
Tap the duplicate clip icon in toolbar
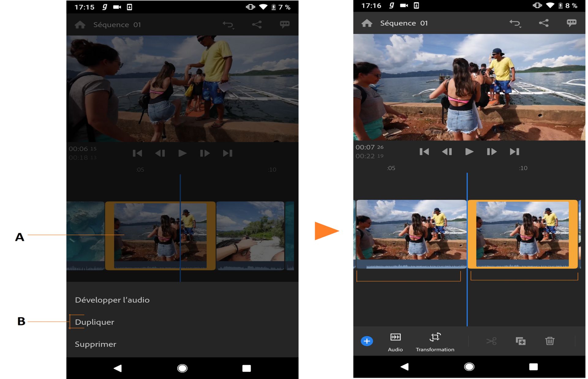[x=520, y=341]
